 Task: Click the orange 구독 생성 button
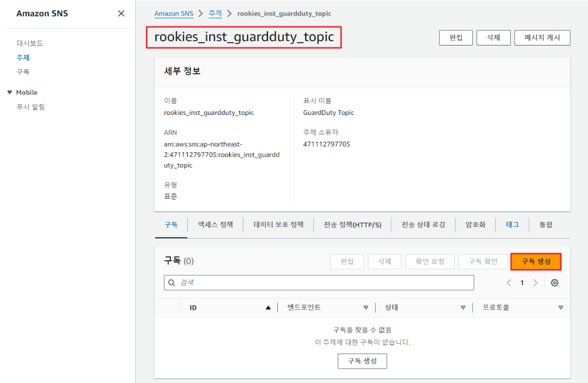point(536,261)
